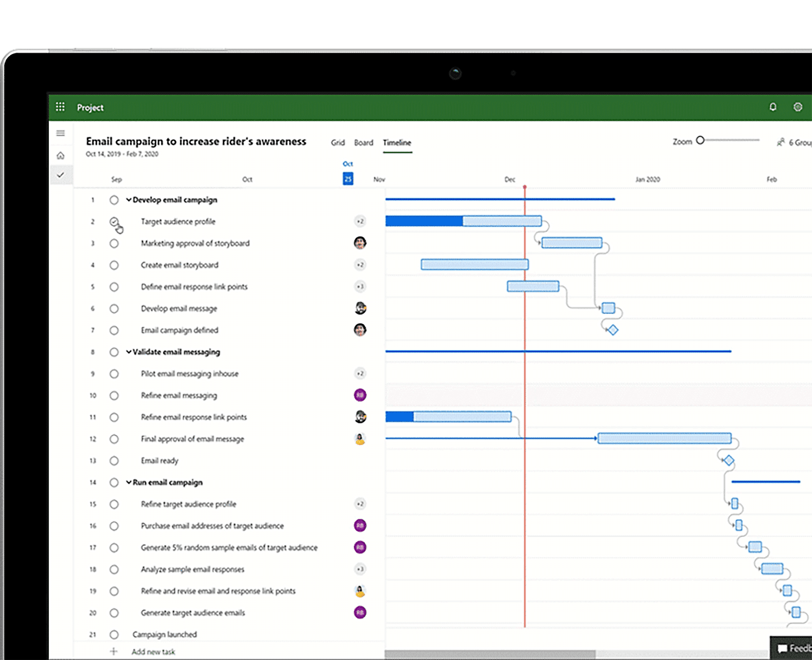Collapse the Develop email campaign group
Viewport: 812px width, 660px height.
(x=129, y=199)
